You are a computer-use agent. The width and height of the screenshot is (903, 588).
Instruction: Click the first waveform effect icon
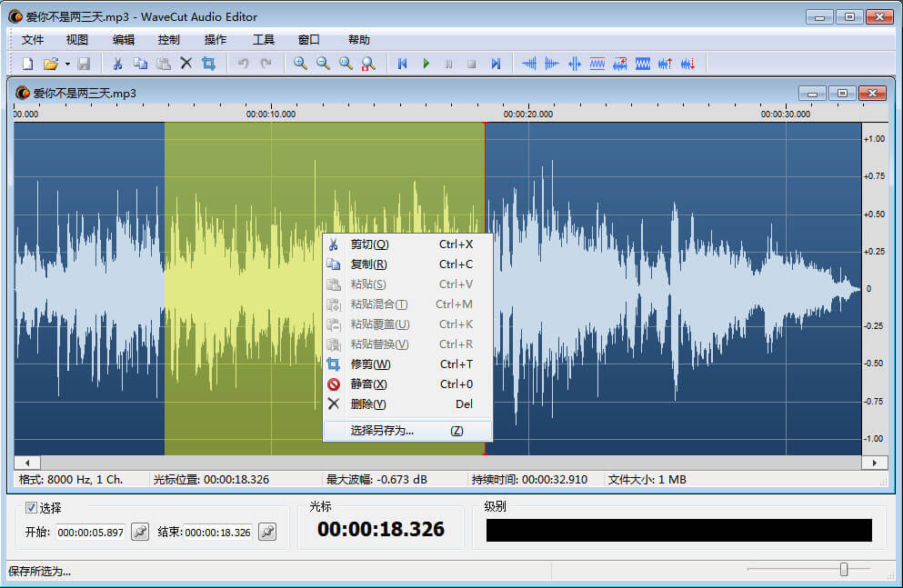coord(528,64)
